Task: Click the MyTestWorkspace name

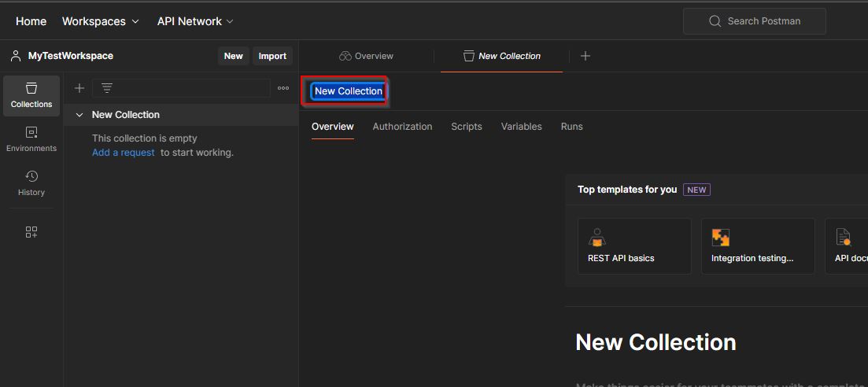Action: tap(71, 56)
